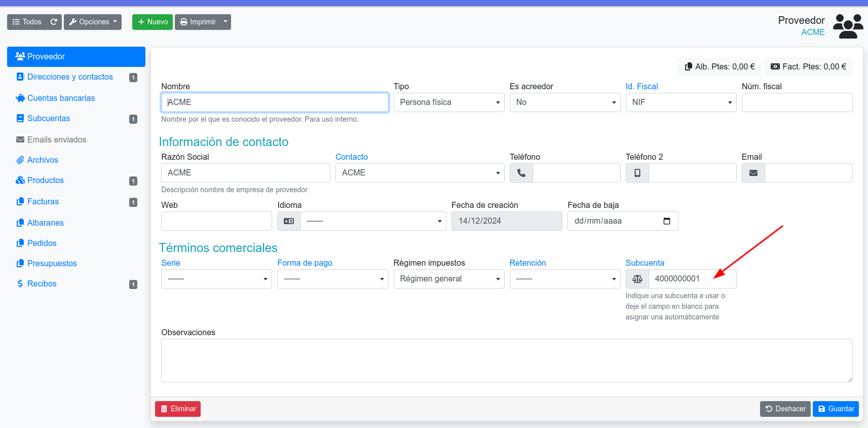
Task: Open Emails enviados tab
Action: pyautogui.click(x=76, y=139)
